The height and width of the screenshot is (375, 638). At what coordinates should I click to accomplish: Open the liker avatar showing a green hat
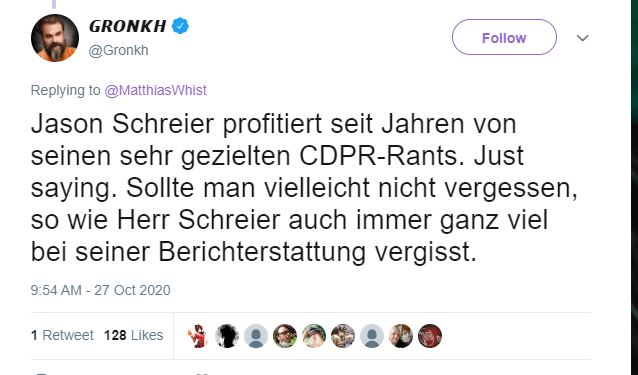pyautogui.click(x=314, y=336)
